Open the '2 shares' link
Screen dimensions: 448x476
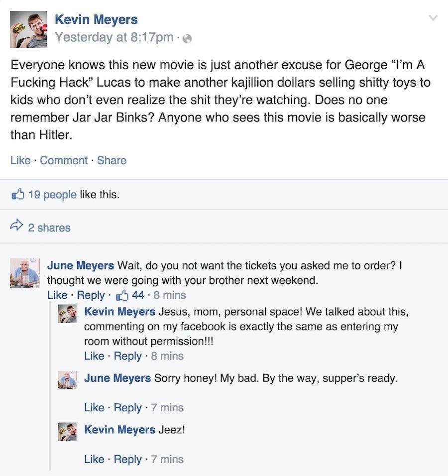pyautogui.click(x=49, y=228)
